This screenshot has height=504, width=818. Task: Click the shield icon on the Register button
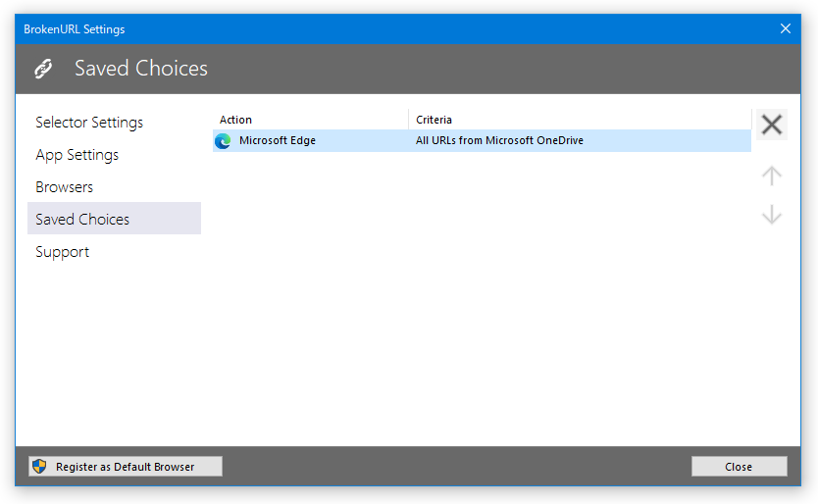39,466
